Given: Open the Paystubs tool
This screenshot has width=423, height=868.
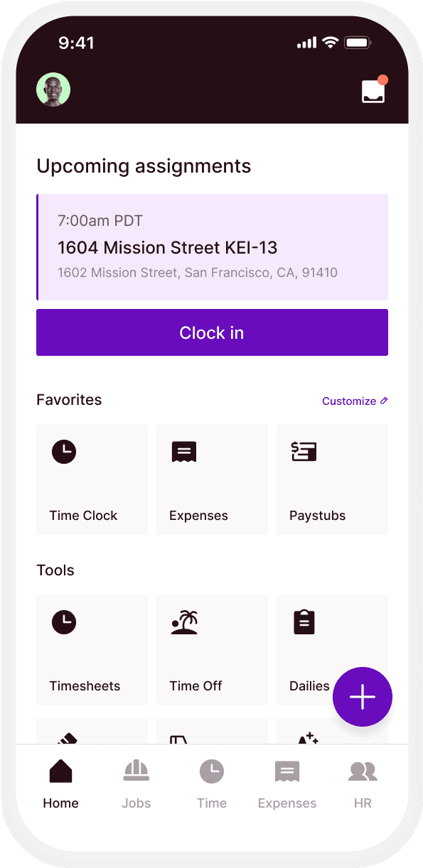Looking at the screenshot, I should tap(332, 479).
